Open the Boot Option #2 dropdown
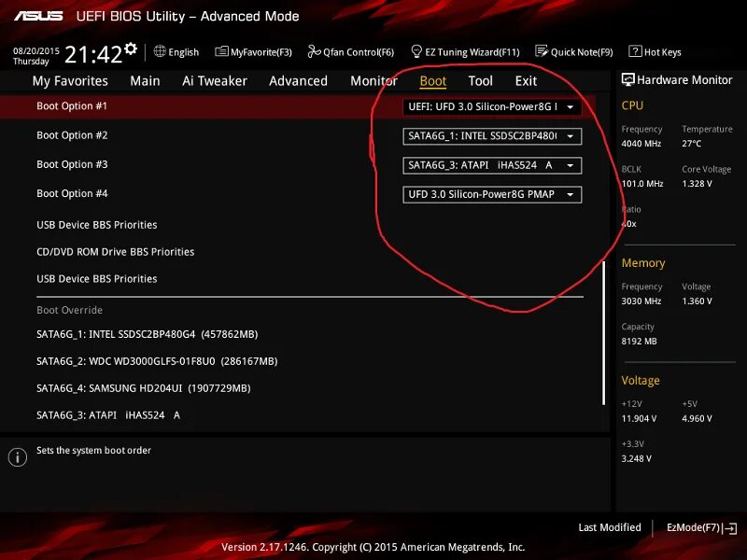The image size is (747, 560). coord(492,136)
